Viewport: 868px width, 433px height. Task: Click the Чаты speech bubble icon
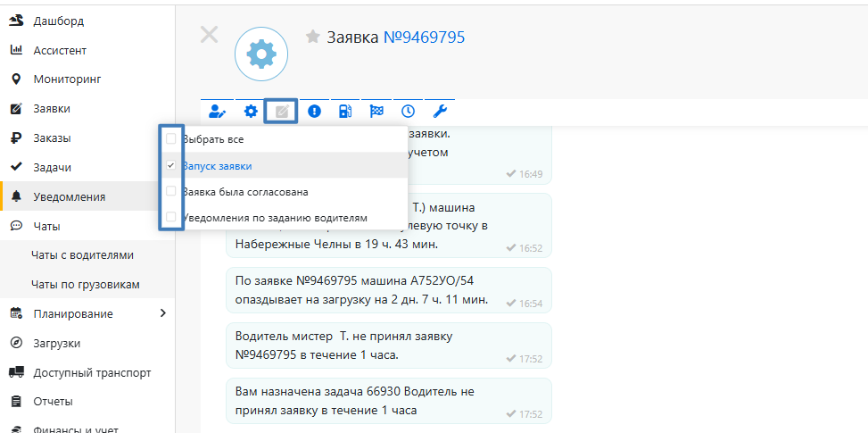(x=16, y=225)
